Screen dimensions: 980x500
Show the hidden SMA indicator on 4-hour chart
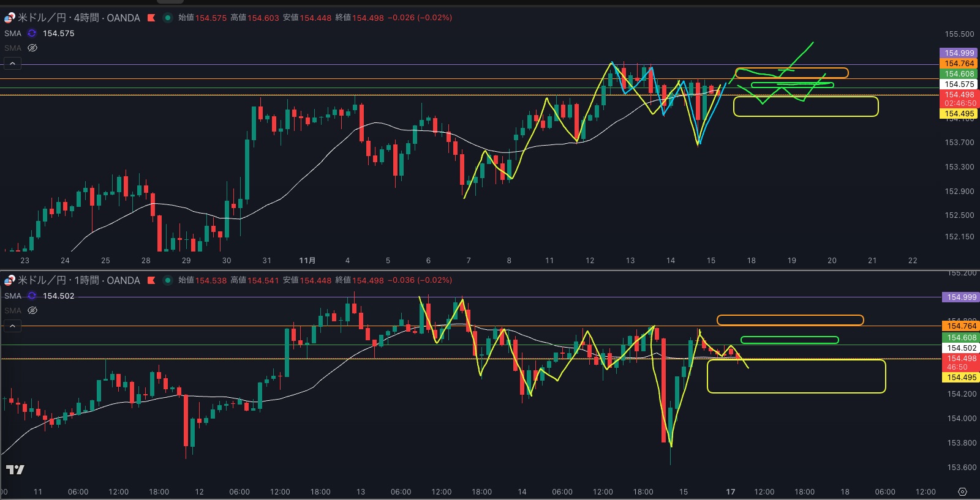(32, 48)
